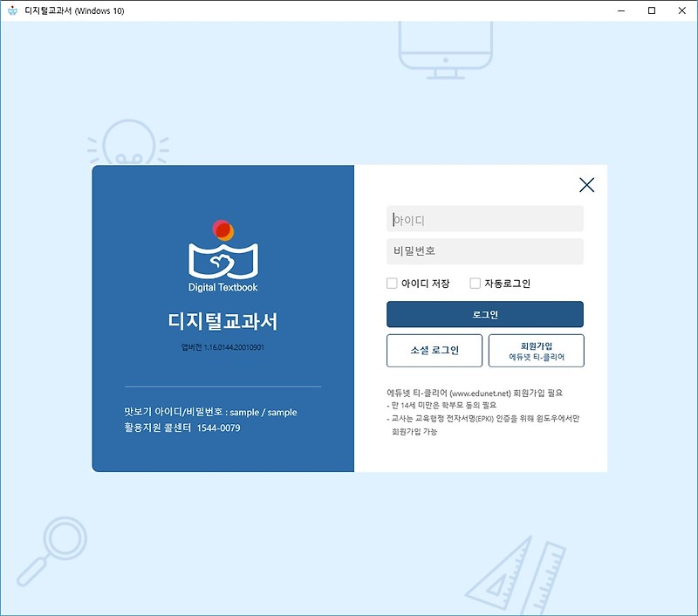Click the app version text 1.16.0144.20010901
Image resolution: width=698 pixels, height=616 pixels.
point(222,347)
